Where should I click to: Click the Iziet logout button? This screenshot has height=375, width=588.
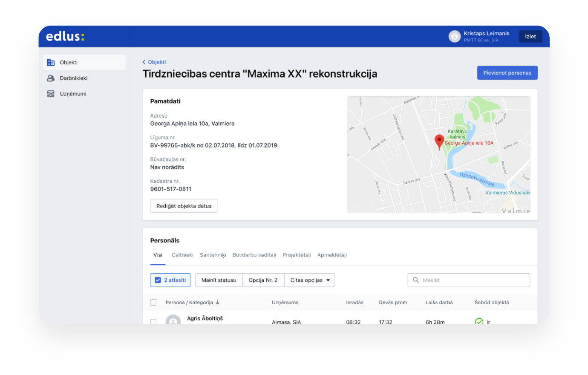pos(530,36)
